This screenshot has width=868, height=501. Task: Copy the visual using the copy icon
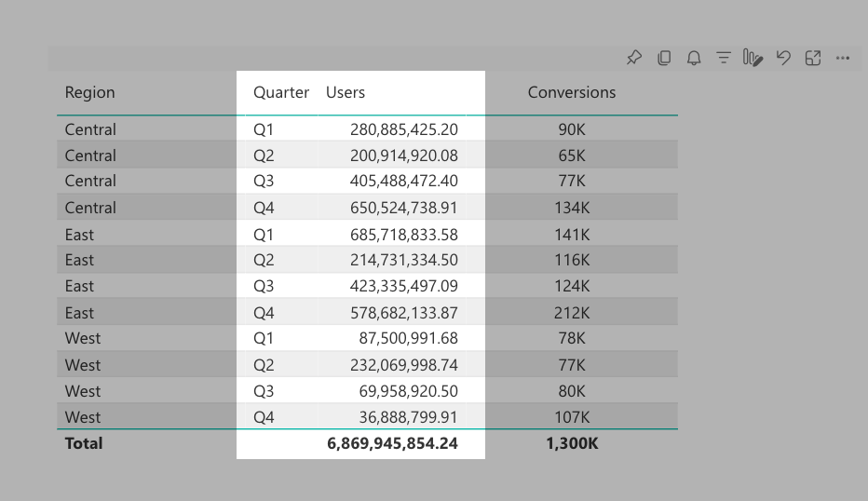pos(664,58)
